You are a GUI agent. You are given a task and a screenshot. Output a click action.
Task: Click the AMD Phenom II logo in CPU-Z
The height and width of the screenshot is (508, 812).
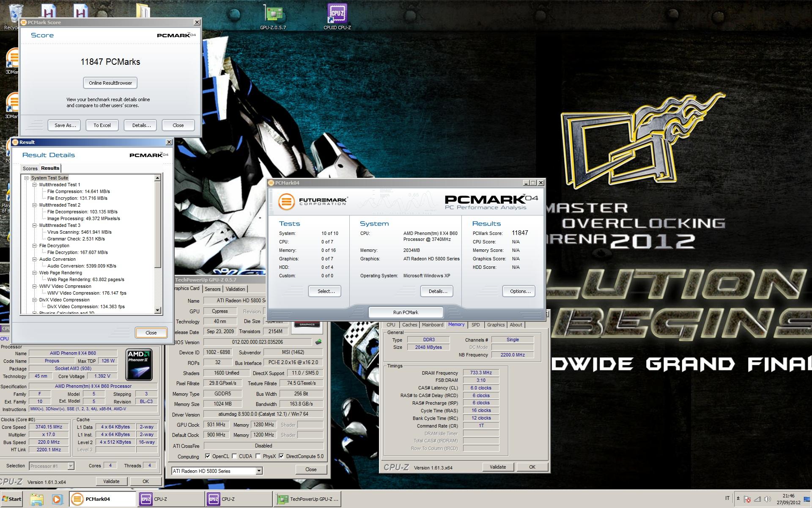click(x=139, y=364)
